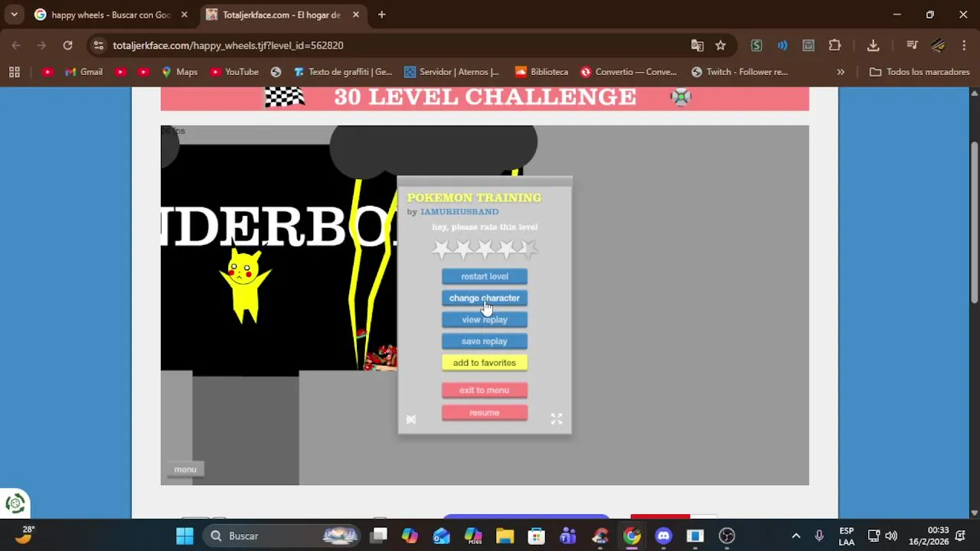Viewport: 980px width, 551px height.
Task: Open volume control in tray
Action: 891,536
